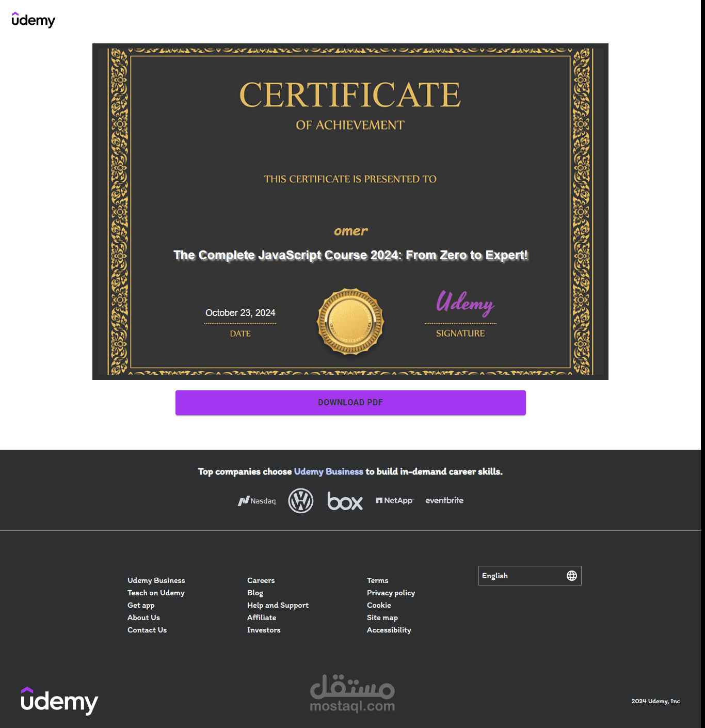Screen dimensions: 705x728
Task: Click the recipient name 'omer'
Action: 351,231
